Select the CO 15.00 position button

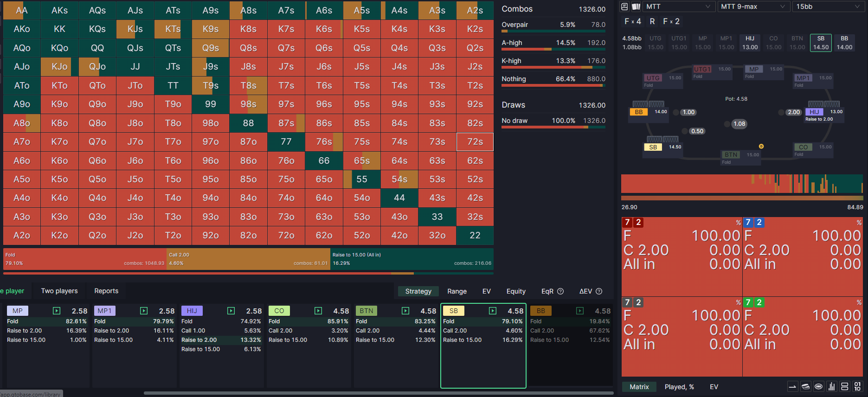point(773,43)
